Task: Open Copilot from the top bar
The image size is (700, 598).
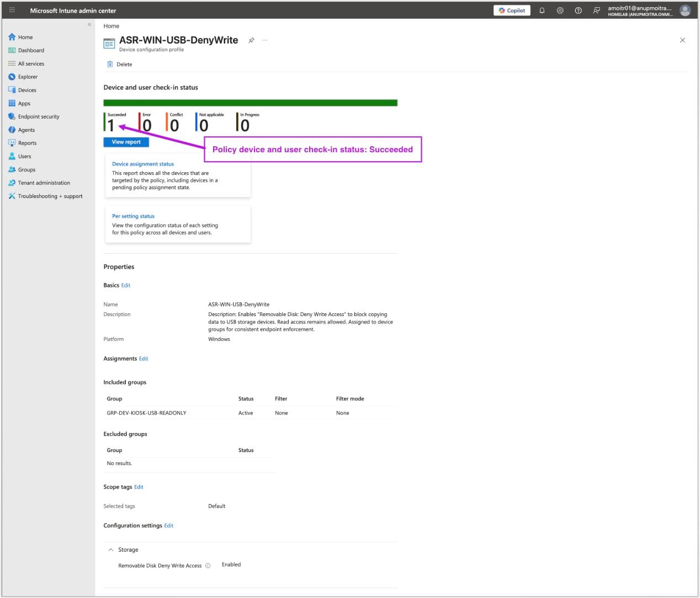Action: [x=512, y=10]
